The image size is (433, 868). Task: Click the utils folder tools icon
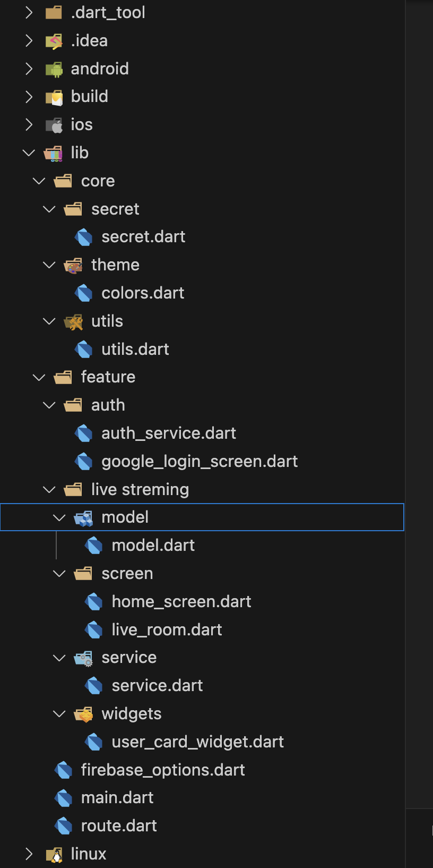[73, 322]
